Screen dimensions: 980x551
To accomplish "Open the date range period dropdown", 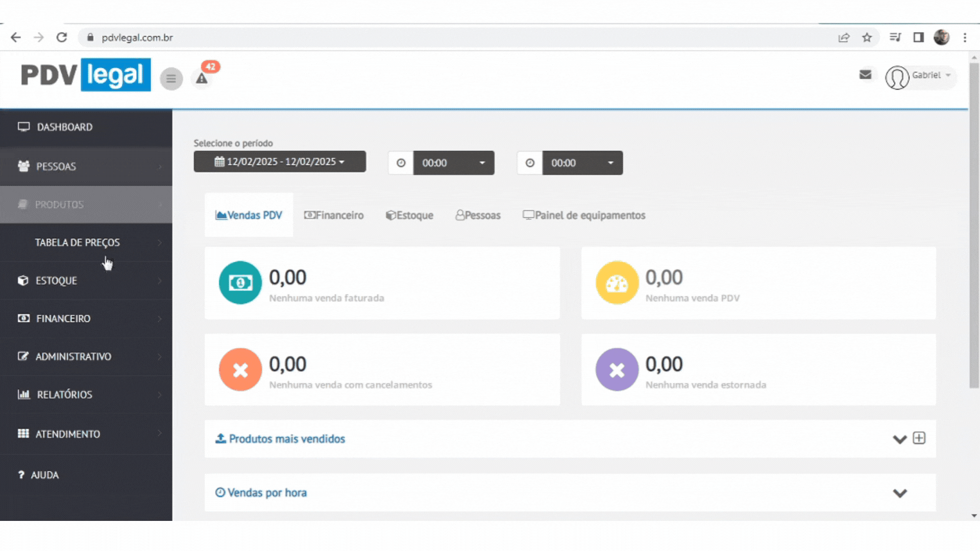I will pyautogui.click(x=280, y=162).
